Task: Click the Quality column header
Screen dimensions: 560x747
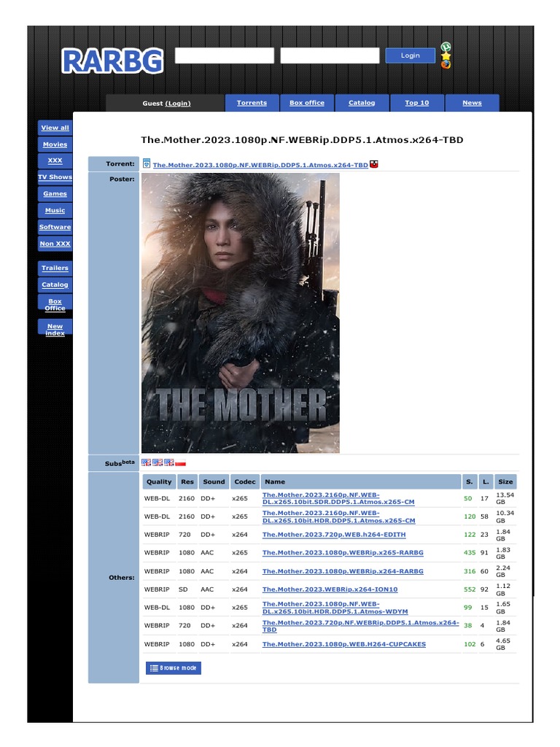Action: click(x=159, y=481)
